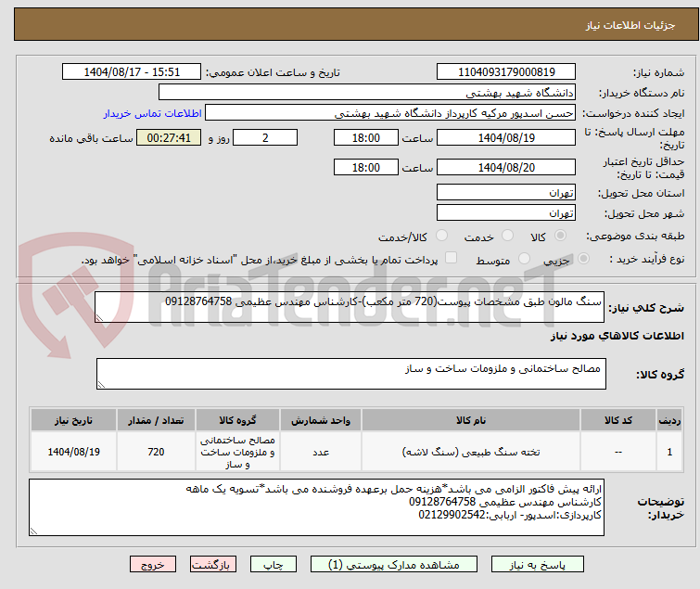Click the تاریخ نیاز column header

(x=73, y=420)
